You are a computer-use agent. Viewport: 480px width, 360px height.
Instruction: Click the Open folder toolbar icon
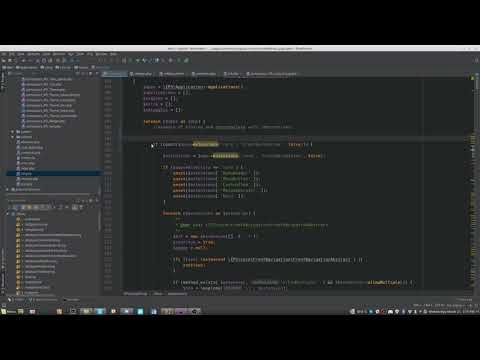click(4, 60)
